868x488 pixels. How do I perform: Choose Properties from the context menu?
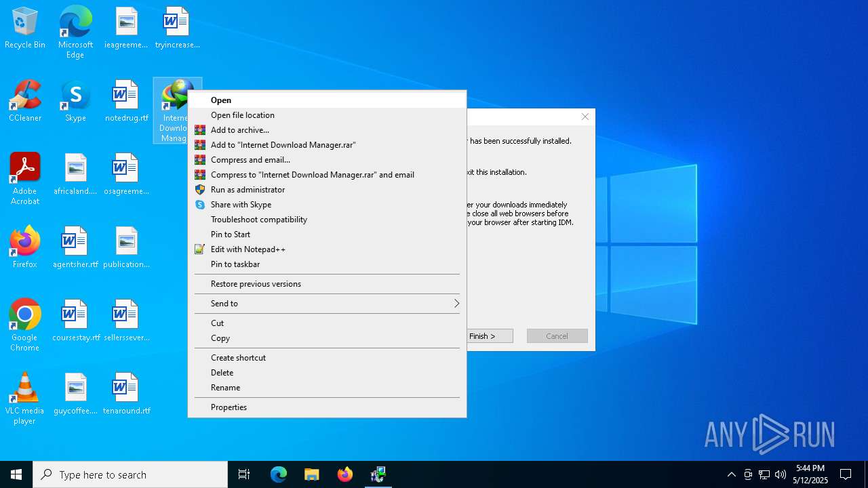click(x=327, y=407)
